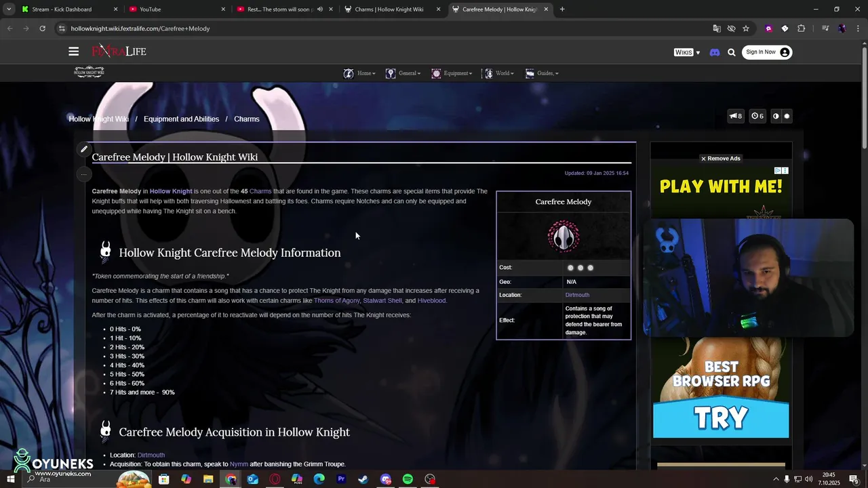Image resolution: width=868 pixels, height=488 pixels.
Task: Open page history clock icon showing 6
Action: (757, 116)
